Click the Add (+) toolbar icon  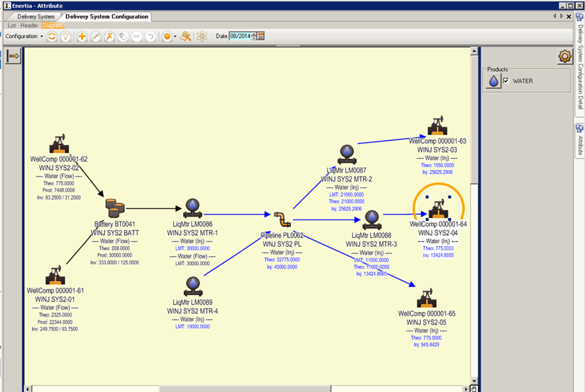tap(81, 36)
